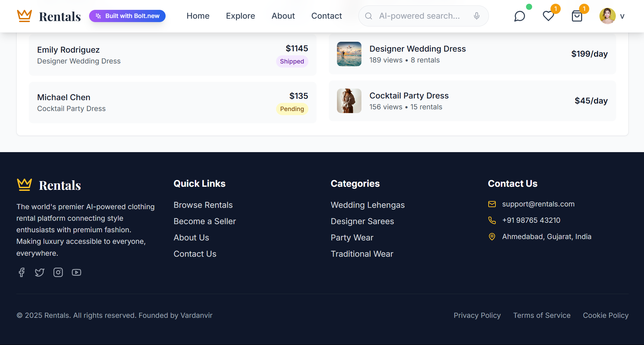Screen dimensions: 644x345
Task: Click the "189 views • 8 rentals" stats
Action: point(405,60)
